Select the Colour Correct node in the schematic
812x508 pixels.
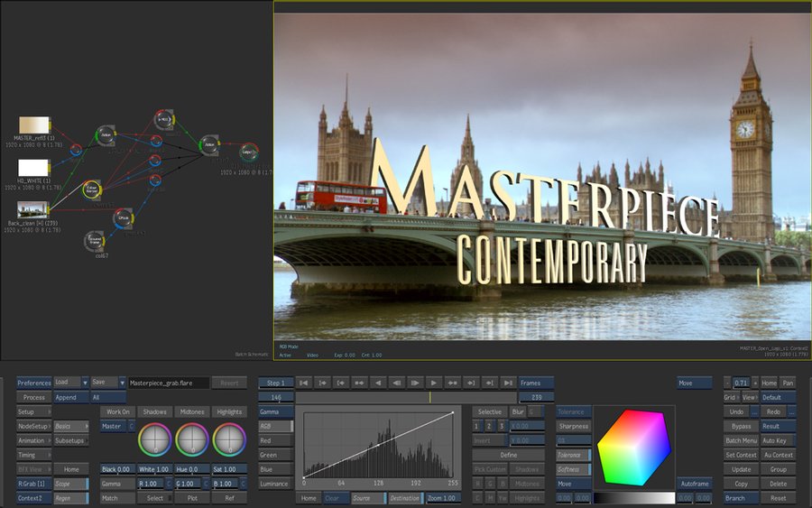(92, 189)
